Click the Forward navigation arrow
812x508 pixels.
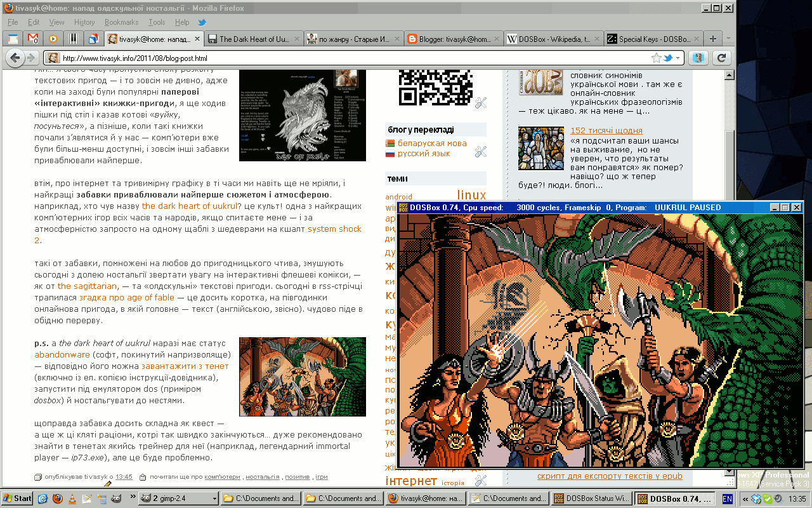point(31,58)
